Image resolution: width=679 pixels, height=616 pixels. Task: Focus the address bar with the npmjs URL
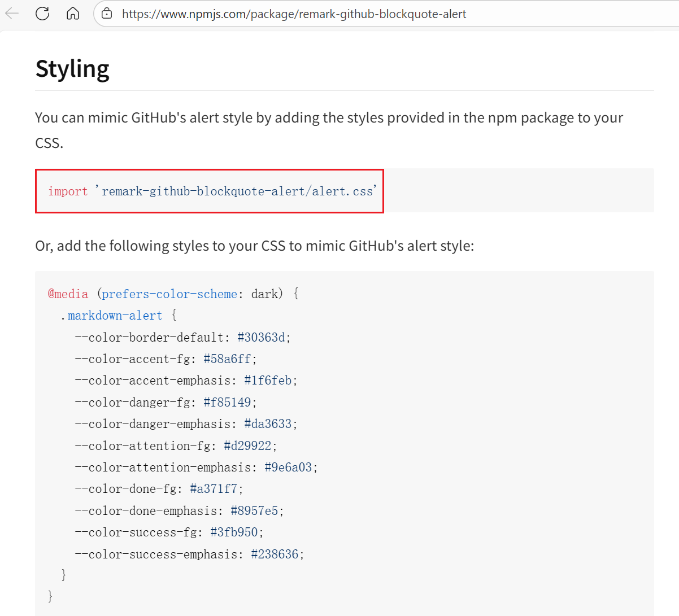(294, 14)
